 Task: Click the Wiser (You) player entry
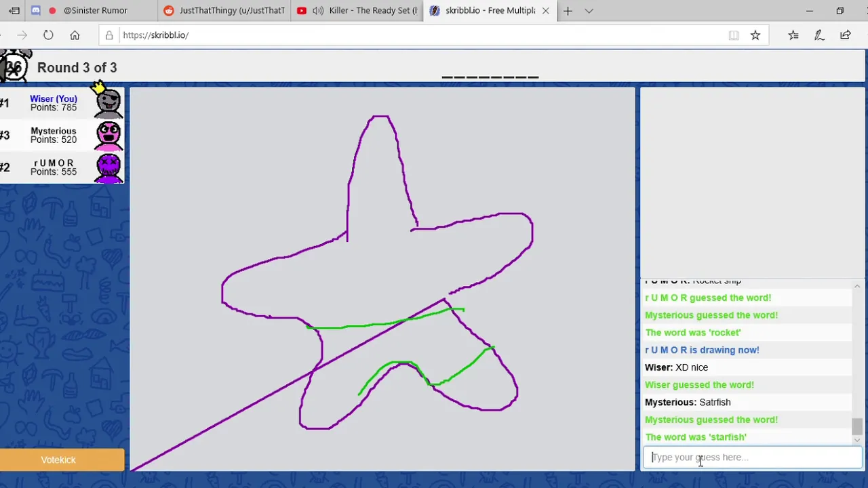62,103
